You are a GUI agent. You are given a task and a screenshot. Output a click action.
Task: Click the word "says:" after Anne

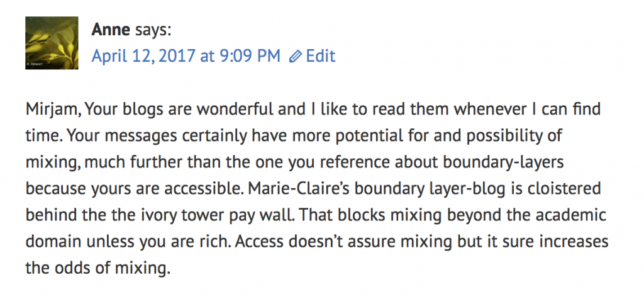153,30
